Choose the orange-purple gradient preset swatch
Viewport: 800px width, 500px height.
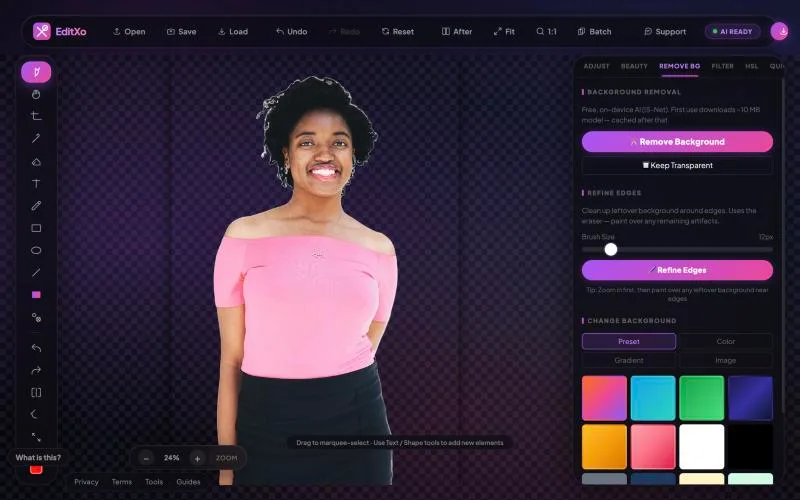[604, 398]
